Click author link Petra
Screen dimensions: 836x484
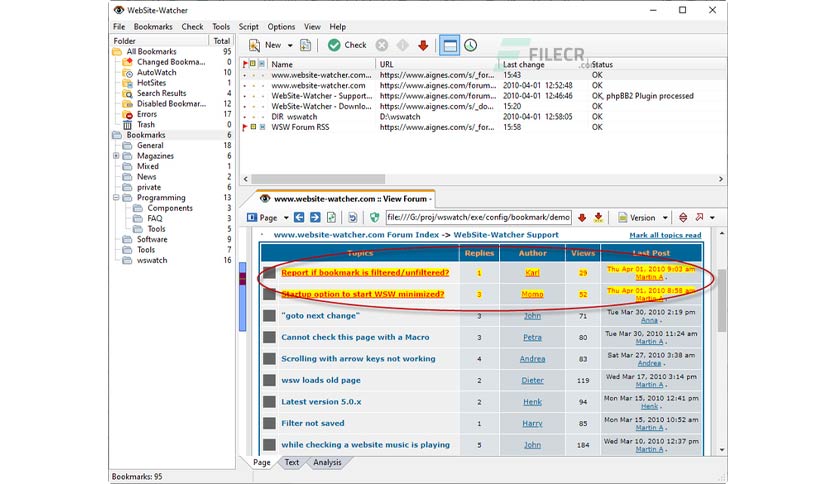532,337
